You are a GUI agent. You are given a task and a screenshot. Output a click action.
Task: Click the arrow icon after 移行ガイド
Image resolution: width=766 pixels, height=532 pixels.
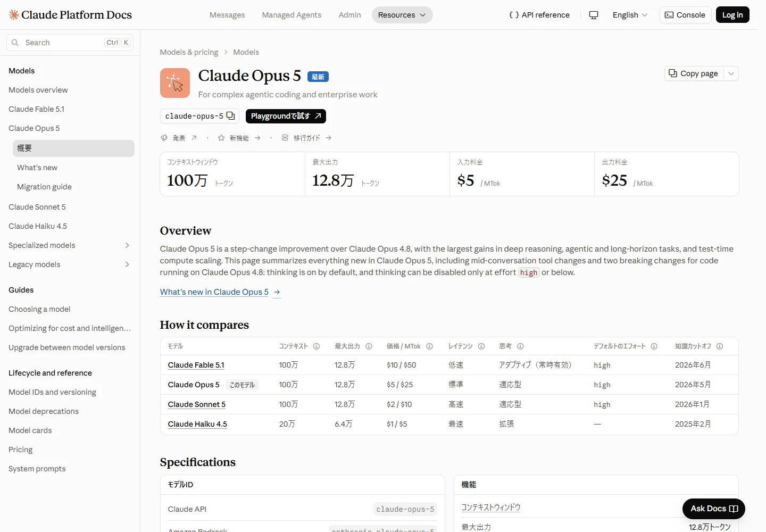[x=329, y=138]
